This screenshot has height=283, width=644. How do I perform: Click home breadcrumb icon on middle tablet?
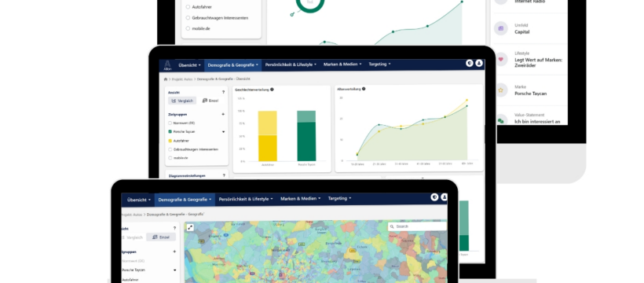coord(166,79)
